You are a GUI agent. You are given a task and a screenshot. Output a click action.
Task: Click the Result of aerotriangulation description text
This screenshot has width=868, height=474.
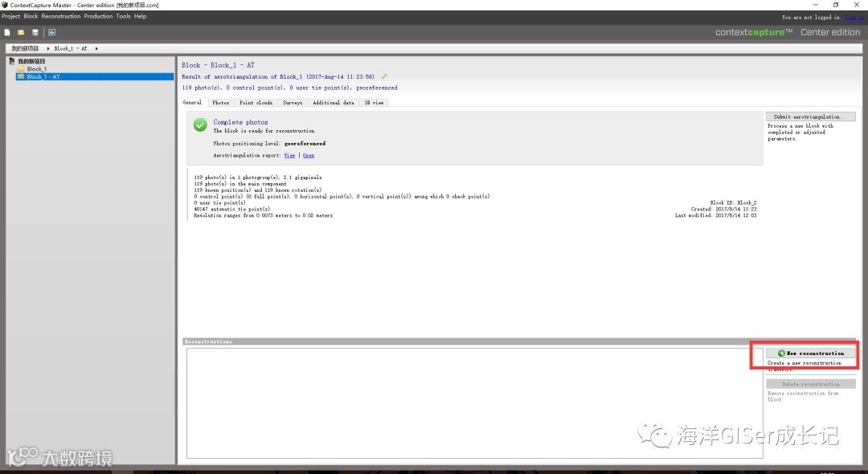point(278,77)
